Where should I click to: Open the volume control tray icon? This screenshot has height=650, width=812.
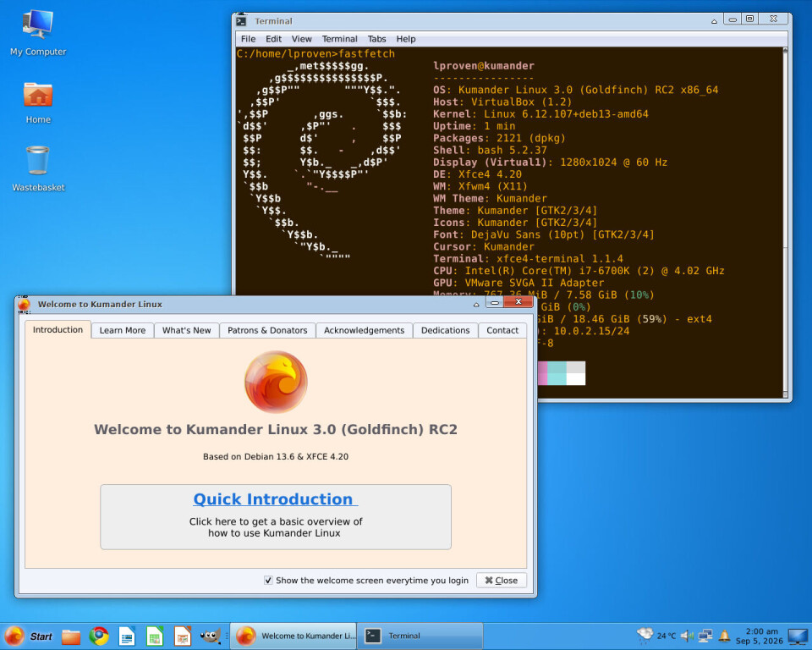687,636
